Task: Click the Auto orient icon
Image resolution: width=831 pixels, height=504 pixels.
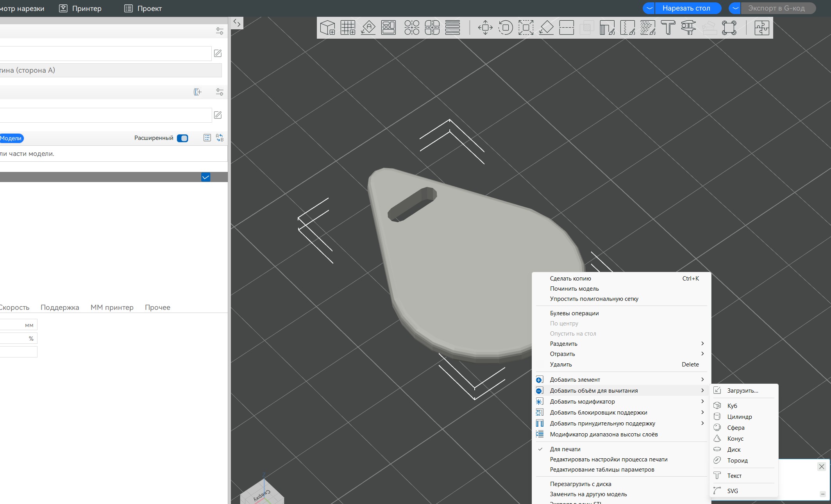Action: (x=368, y=28)
